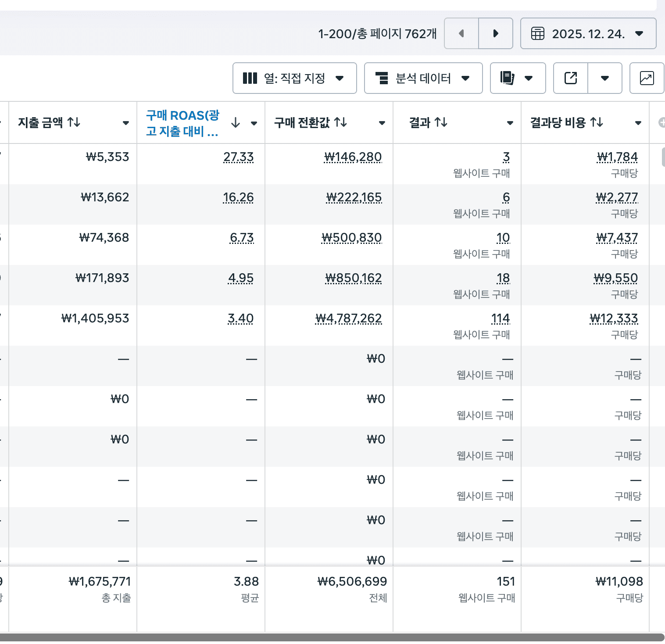Click ROAS value 4.95
This screenshot has width=665, height=644.
[241, 278]
